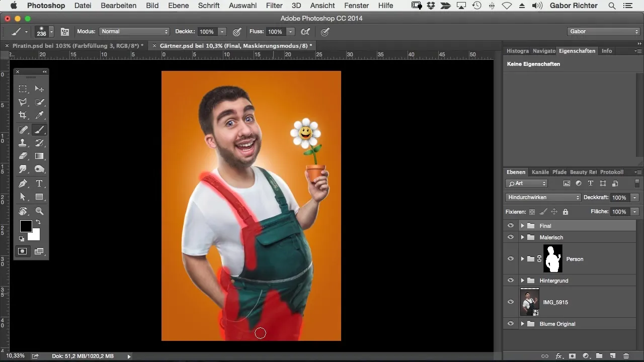Image resolution: width=644 pixels, height=362 pixels.
Task: Select the Person layer mask thumbnail
Action: [553, 259]
